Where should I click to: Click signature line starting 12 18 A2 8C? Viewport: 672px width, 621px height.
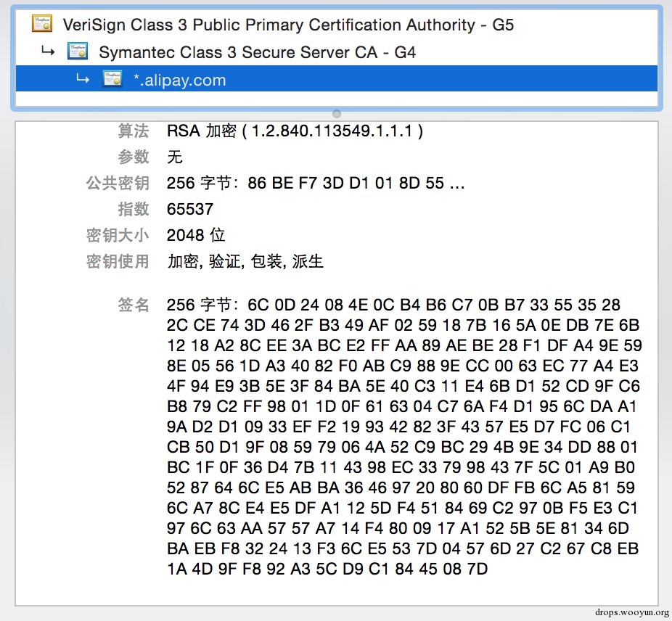tap(404, 345)
